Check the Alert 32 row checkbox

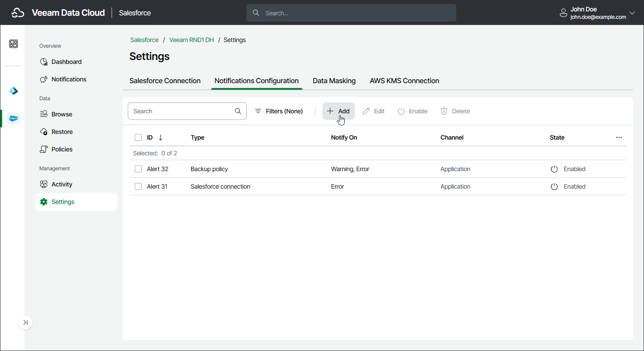138,169
